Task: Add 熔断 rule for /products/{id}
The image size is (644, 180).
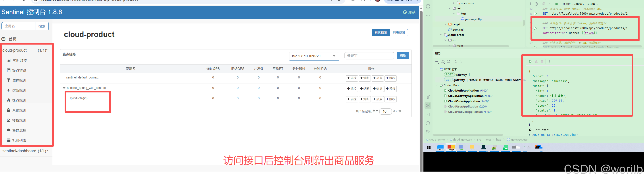Action: tap(365, 99)
